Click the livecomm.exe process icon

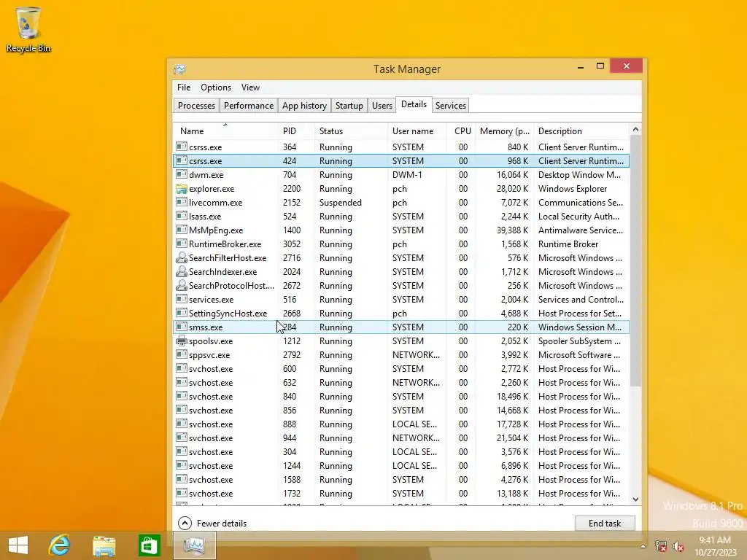coord(181,203)
